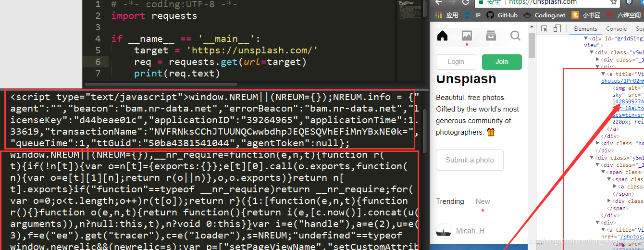
Task: Expand the div class="hd node
Action: pos(598,143)
